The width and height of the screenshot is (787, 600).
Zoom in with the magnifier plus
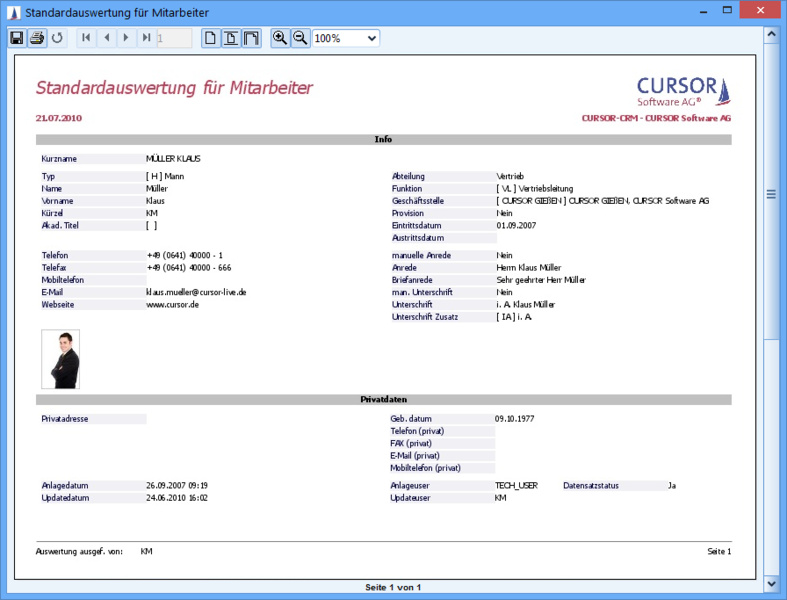[x=280, y=38]
